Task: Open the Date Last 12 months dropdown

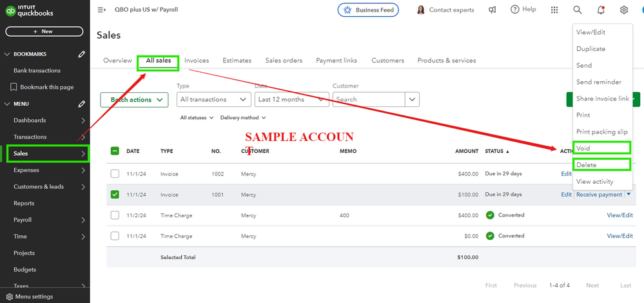Action: pyautogui.click(x=291, y=99)
